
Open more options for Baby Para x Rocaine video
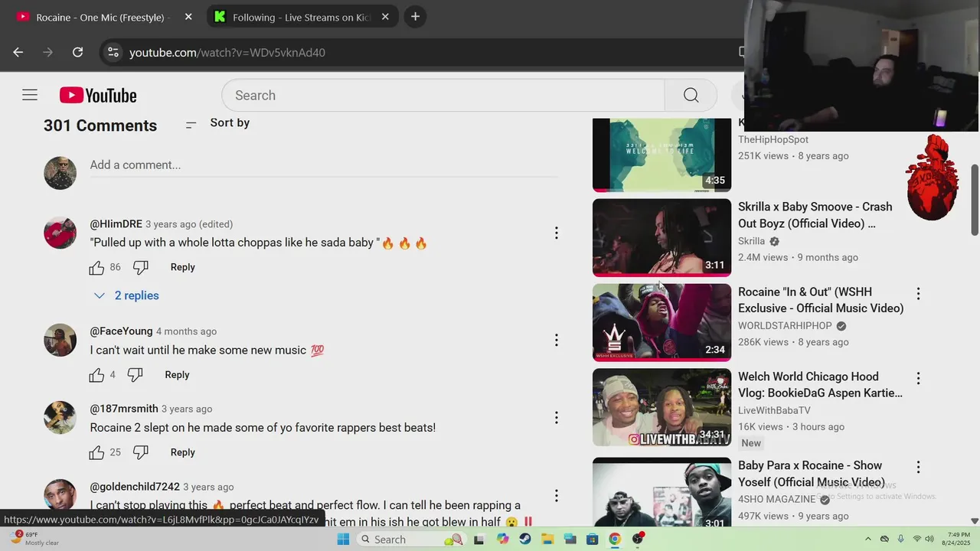[918, 467]
